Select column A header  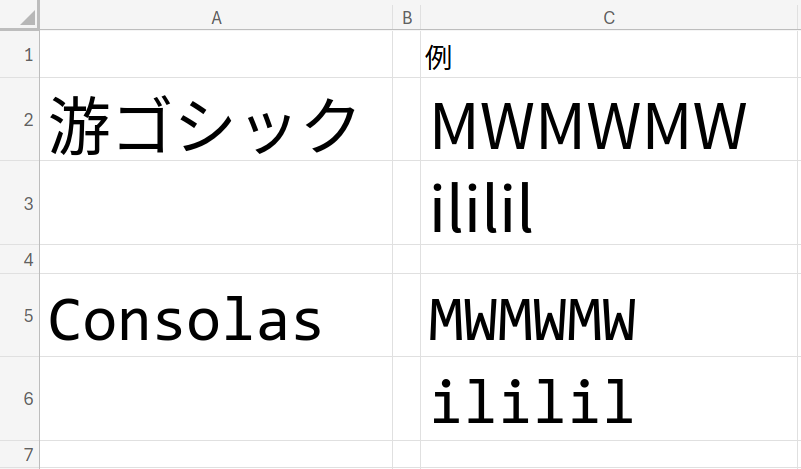pos(216,17)
